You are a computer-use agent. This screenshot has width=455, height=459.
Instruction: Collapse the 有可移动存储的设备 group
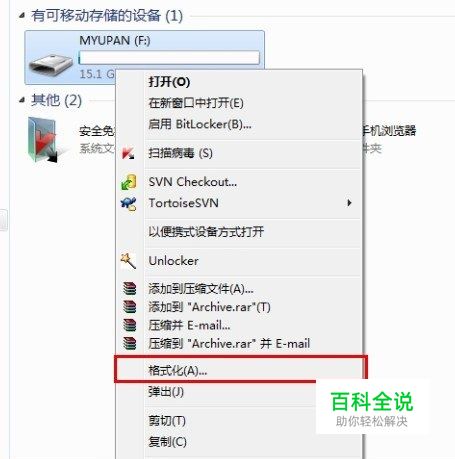(x=22, y=15)
